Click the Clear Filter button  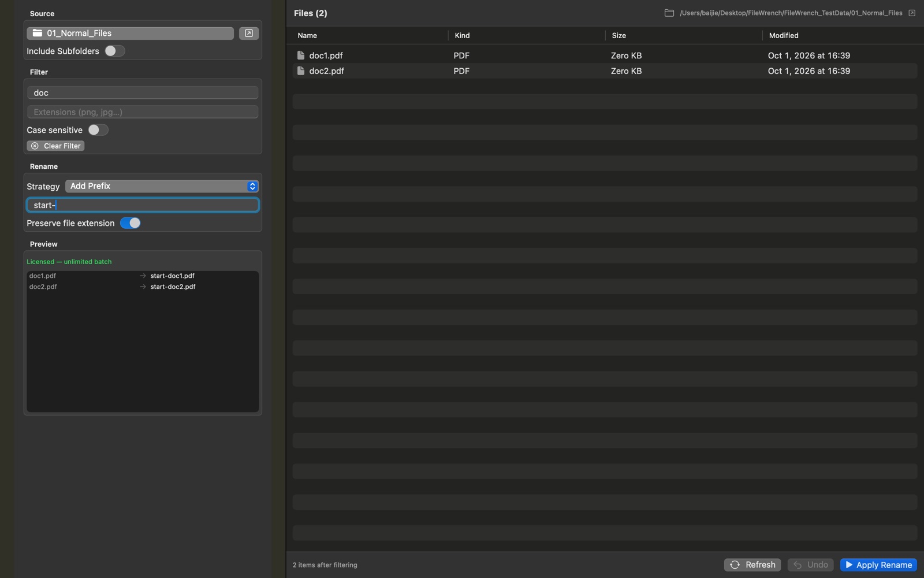pos(55,146)
